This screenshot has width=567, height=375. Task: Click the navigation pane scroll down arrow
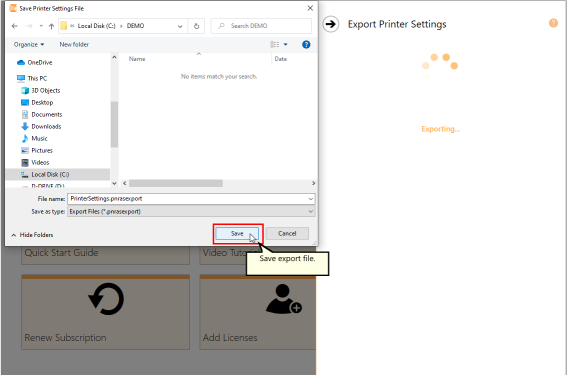pos(114,183)
